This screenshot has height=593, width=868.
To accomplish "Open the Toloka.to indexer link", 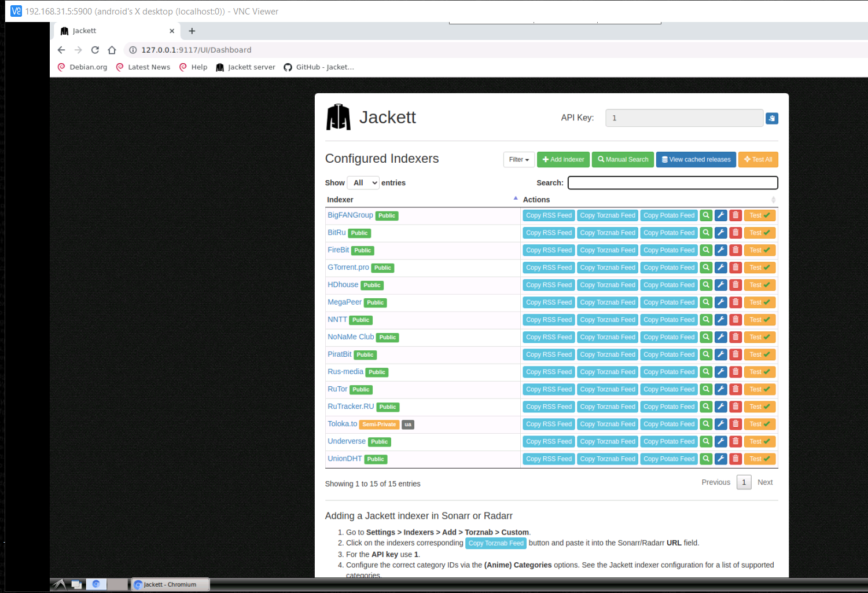I will pyautogui.click(x=343, y=423).
